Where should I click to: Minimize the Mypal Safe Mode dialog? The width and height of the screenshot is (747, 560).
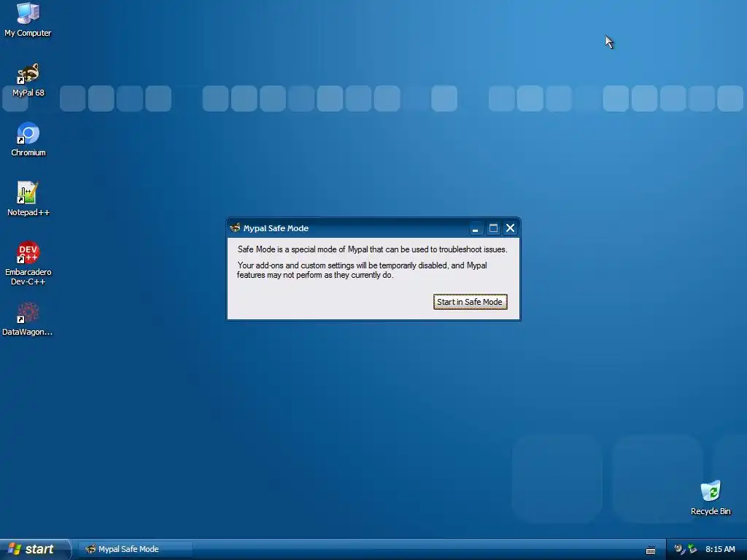[x=475, y=228]
